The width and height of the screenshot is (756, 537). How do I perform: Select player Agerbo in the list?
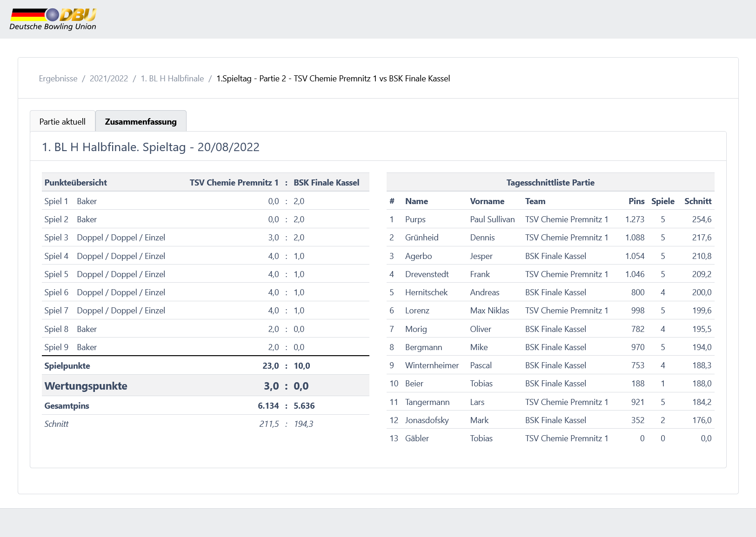pyautogui.click(x=550, y=256)
